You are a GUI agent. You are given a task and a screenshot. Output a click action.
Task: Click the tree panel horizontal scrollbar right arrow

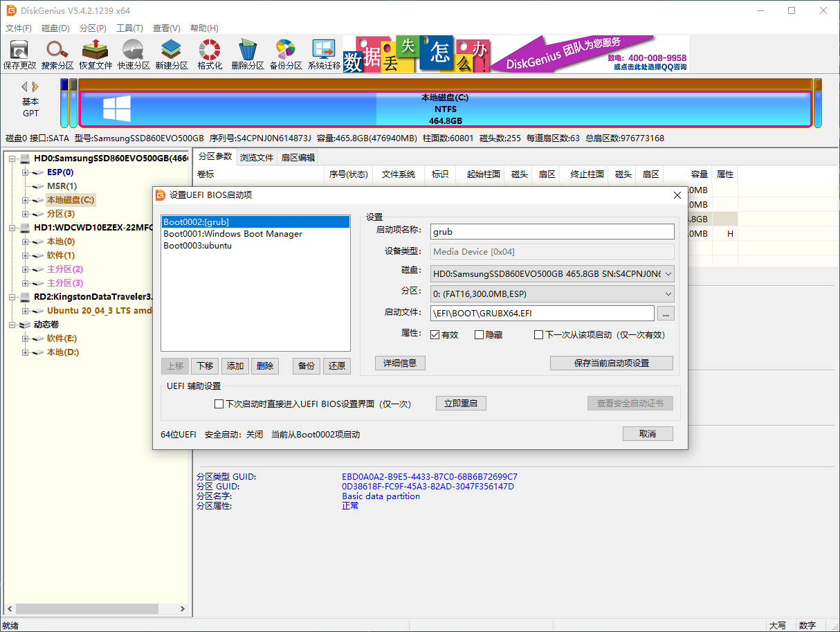tap(183, 610)
